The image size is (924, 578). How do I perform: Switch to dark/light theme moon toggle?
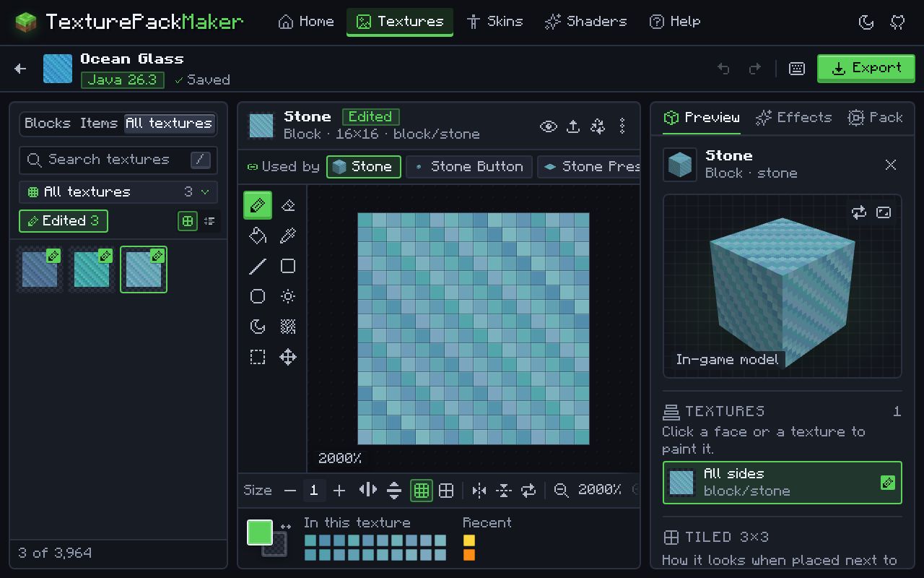click(x=866, y=22)
